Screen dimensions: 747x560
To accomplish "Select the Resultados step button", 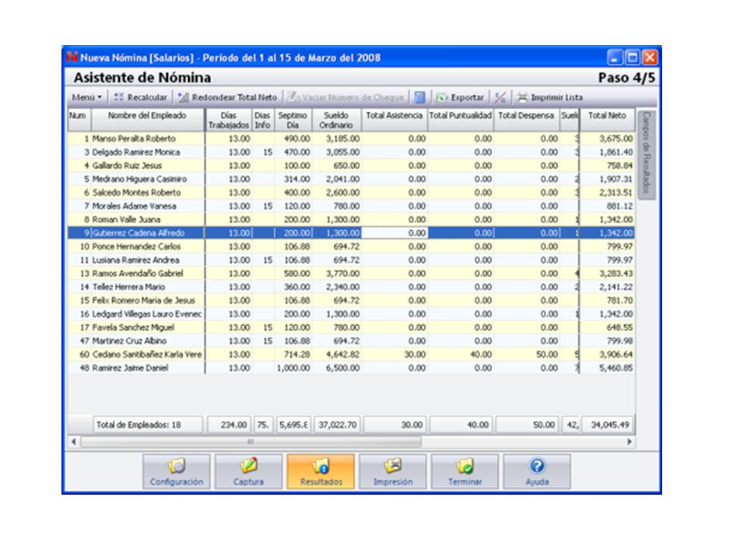I will [x=321, y=471].
